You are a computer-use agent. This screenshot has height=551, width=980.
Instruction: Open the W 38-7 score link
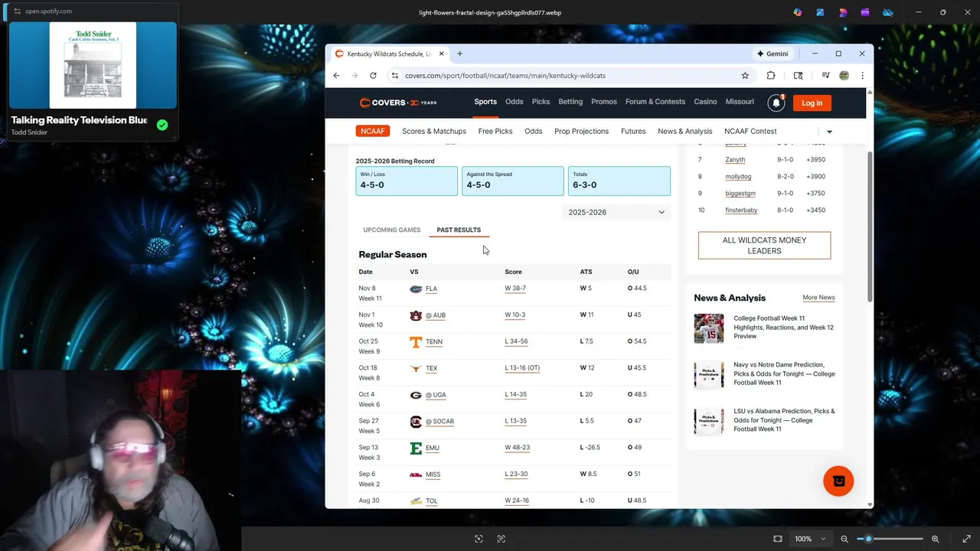515,289
